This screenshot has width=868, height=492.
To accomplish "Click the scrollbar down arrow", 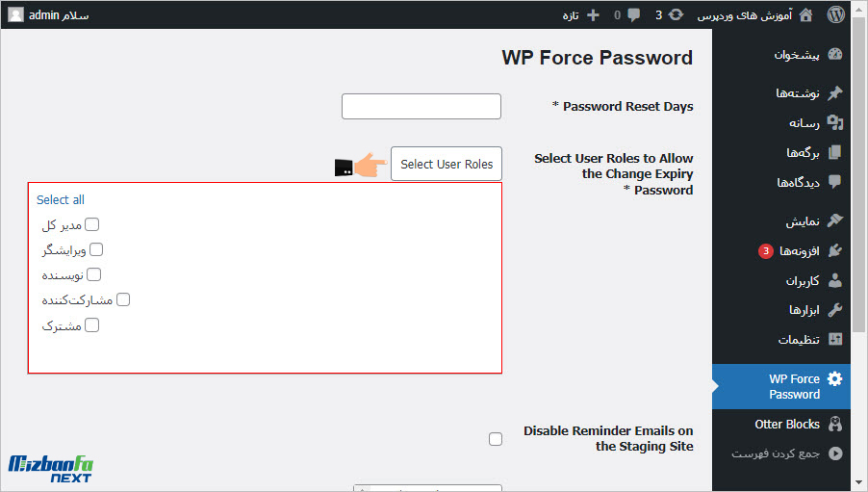I will click(x=858, y=482).
